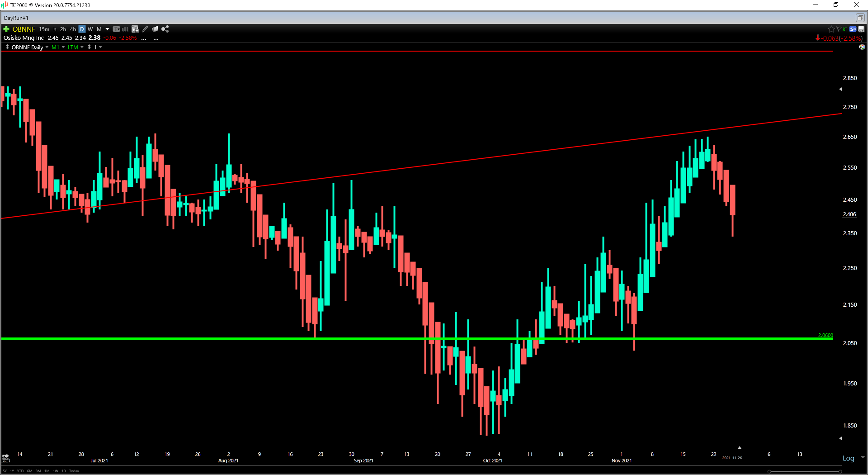Open the notes folder icon
The height and width of the screenshot is (475, 868).
coord(155,29)
